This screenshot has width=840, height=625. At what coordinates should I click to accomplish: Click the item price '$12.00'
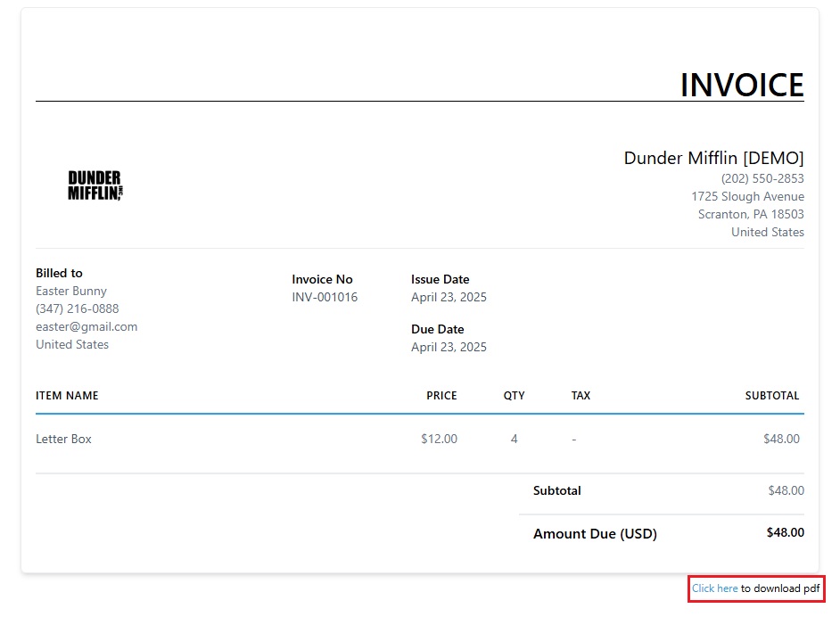[439, 439]
